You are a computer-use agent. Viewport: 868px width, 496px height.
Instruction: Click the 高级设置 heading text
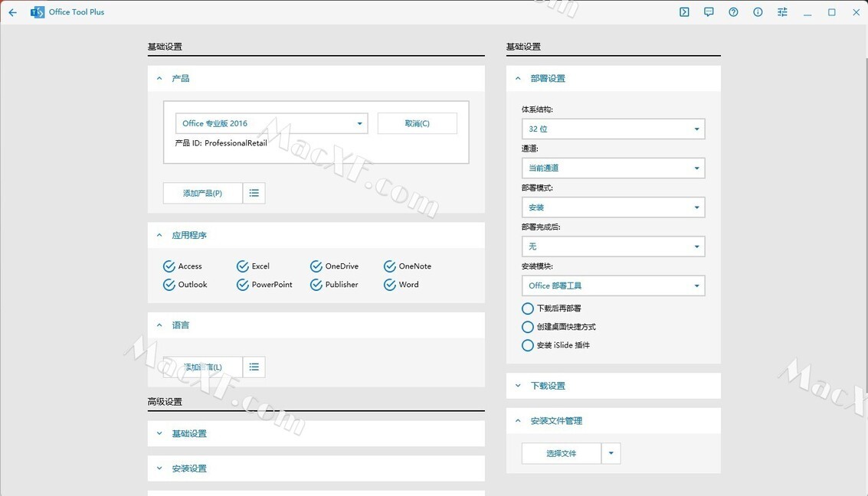(x=165, y=402)
